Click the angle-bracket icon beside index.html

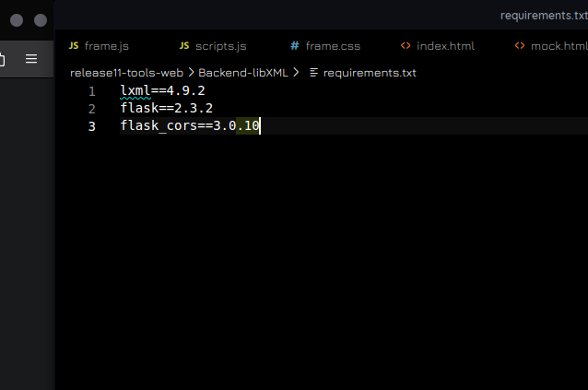[x=406, y=45]
